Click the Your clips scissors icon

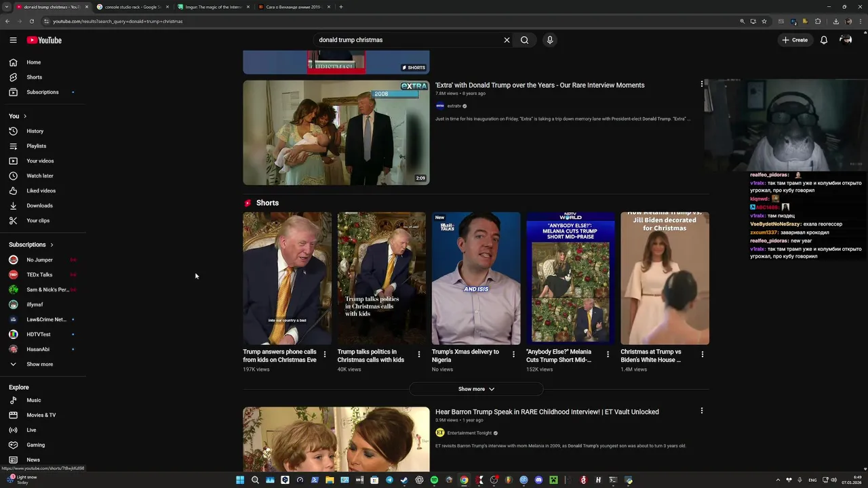pyautogui.click(x=13, y=220)
